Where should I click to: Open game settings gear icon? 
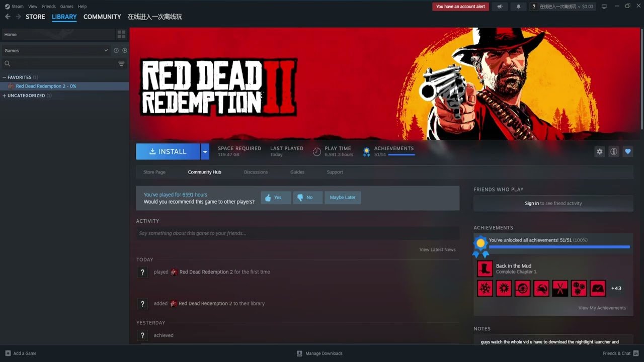600,151
